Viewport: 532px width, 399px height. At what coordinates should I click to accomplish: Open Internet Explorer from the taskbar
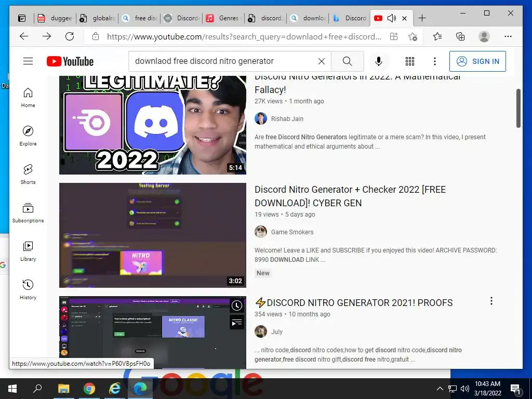point(115,389)
